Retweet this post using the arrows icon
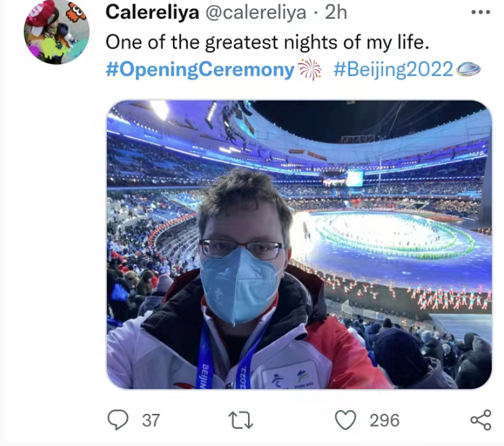Viewport: 504px width, 446px height. tap(241, 420)
